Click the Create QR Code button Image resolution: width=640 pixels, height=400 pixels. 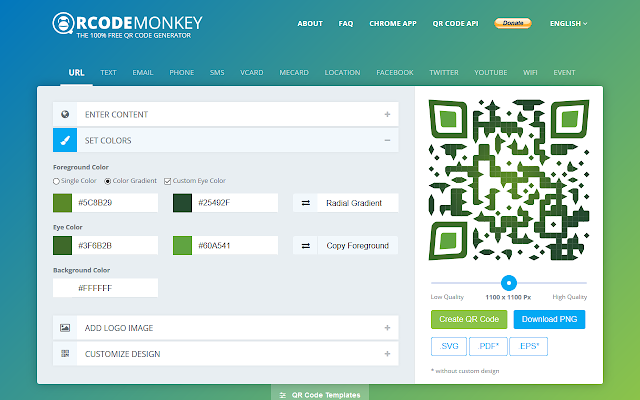[469, 319]
